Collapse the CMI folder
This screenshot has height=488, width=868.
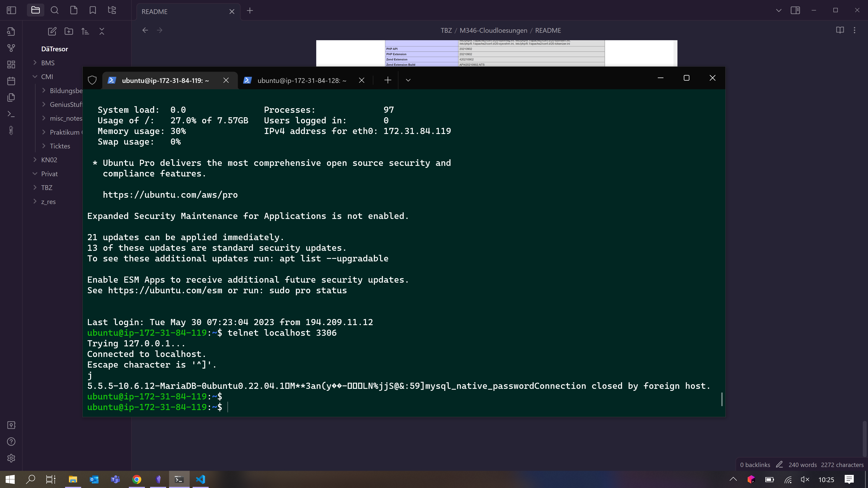click(x=47, y=77)
